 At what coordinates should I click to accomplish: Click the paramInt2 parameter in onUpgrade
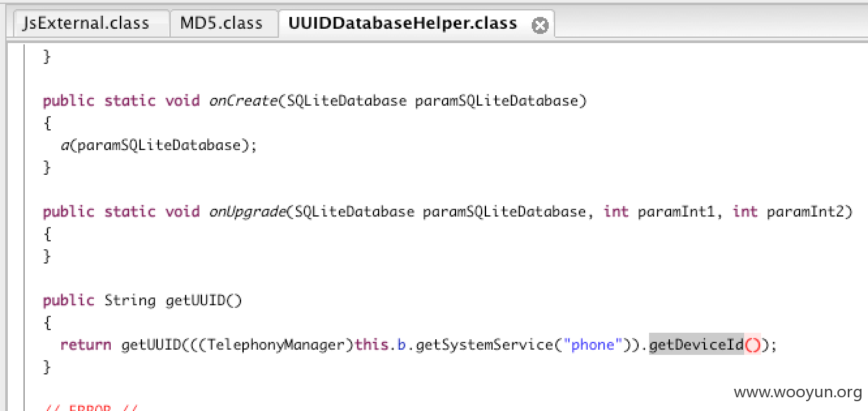(805, 211)
